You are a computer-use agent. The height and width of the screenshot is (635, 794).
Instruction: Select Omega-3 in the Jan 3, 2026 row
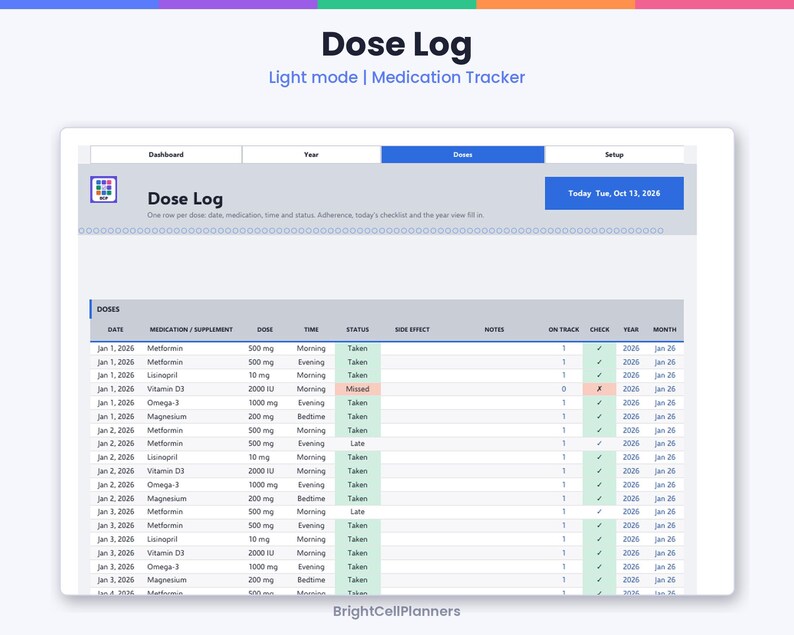(x=163, y=567)
